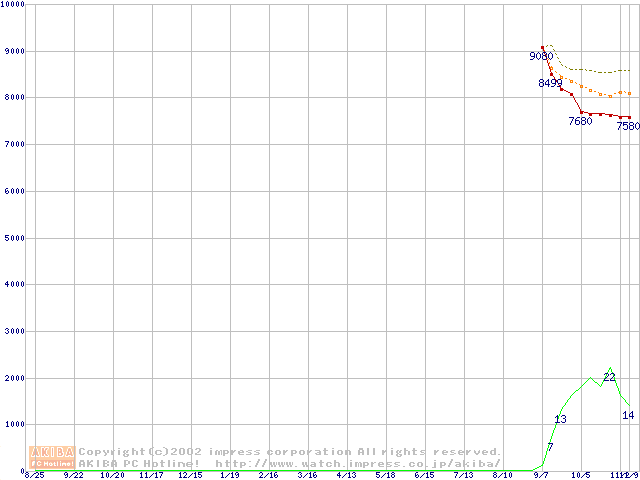Click the 9/7 date axis marker
The width and height of the screenshot is (640, 480).
click(541, 476)
